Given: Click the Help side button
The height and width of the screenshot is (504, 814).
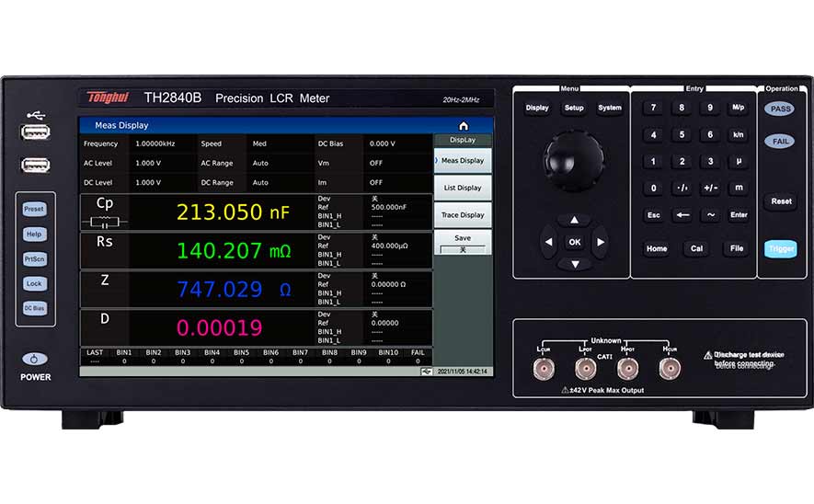Looking at the screenshot, I should (x=35, y=235).
